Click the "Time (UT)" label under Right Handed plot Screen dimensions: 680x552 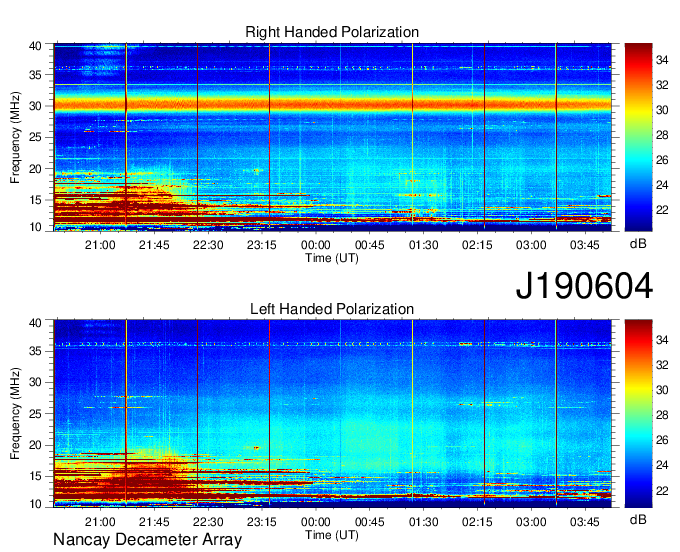coord(332,258)
